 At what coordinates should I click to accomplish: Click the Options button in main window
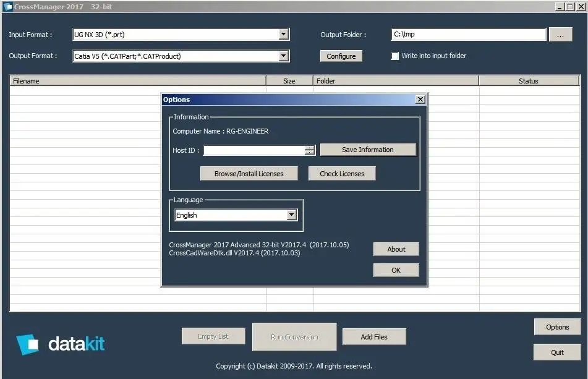coord(557,327)
